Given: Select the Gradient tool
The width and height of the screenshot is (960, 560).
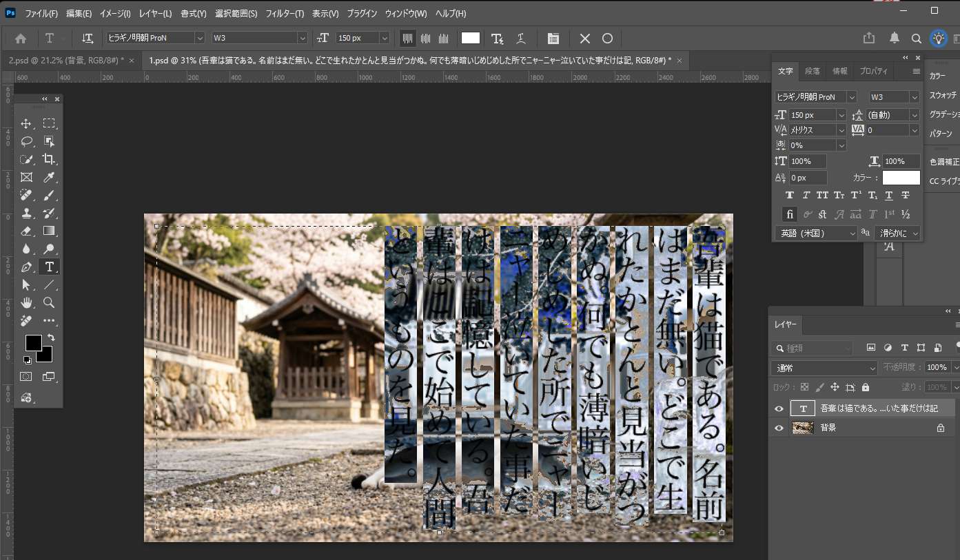Looking at the screenshot, I should click(50, 231).
